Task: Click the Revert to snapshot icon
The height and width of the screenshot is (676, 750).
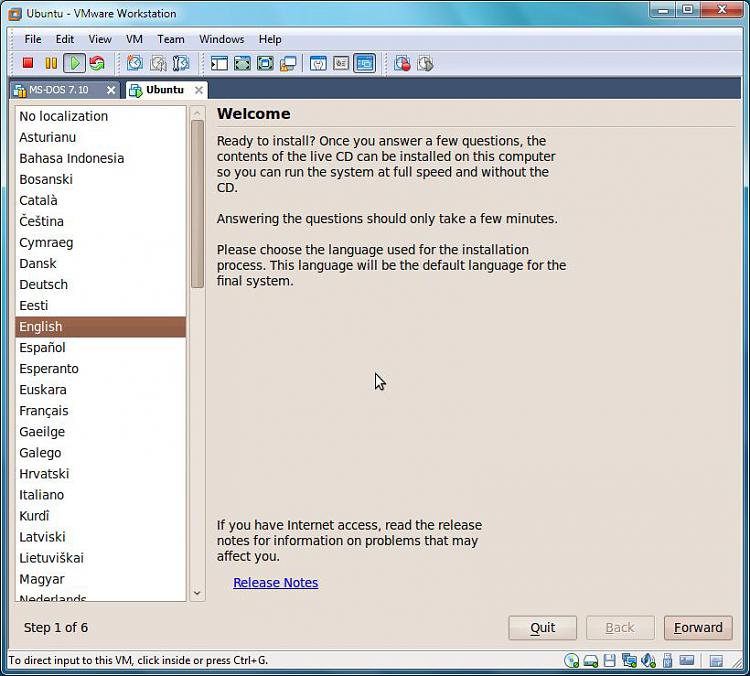Action: (158, 63)
